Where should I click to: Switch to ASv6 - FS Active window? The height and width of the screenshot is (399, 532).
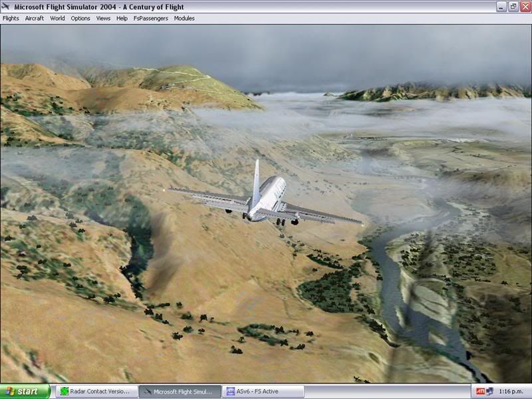(x=263, y=392)
